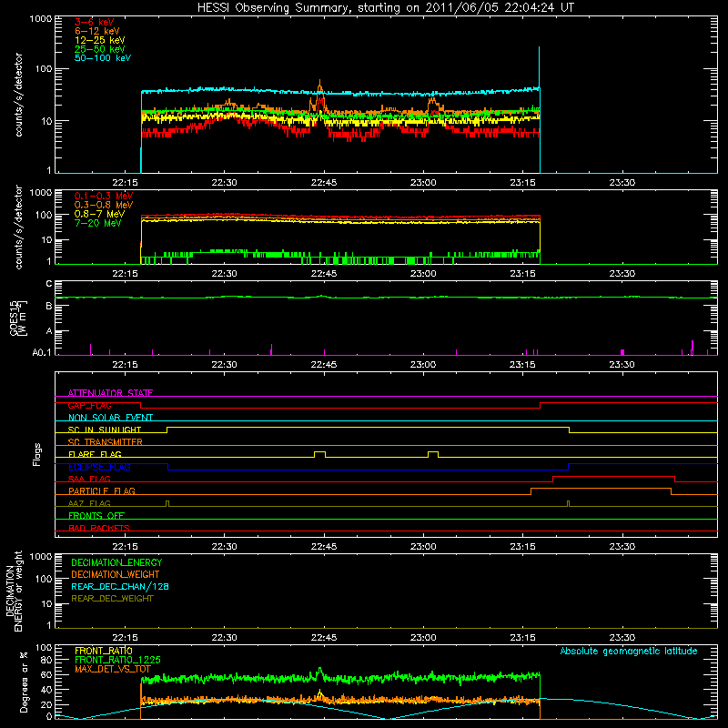The width and height of the screenshot is (728, 728).
Task: Select the Absolute geomagnetic latitude label
Action: [629, 651]
